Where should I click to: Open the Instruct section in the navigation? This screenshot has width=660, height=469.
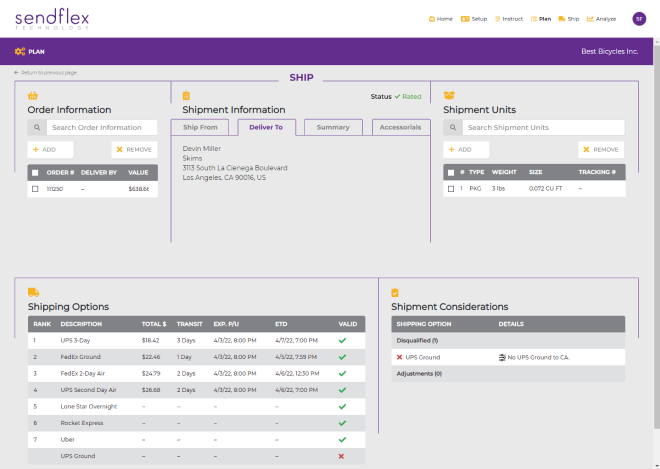click(x=507, y=19)
